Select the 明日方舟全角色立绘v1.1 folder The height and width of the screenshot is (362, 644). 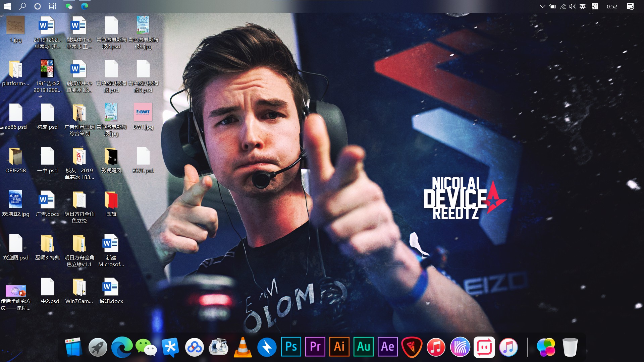[79, 250]
